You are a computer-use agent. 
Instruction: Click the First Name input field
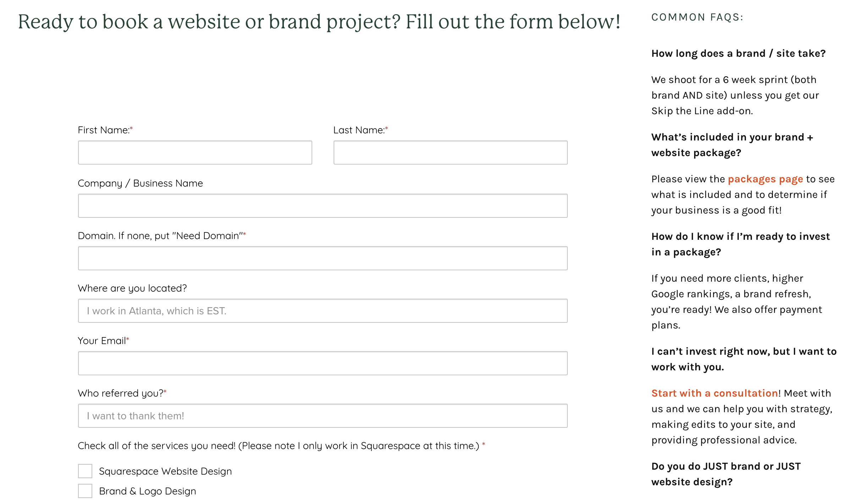pos(195,153)
